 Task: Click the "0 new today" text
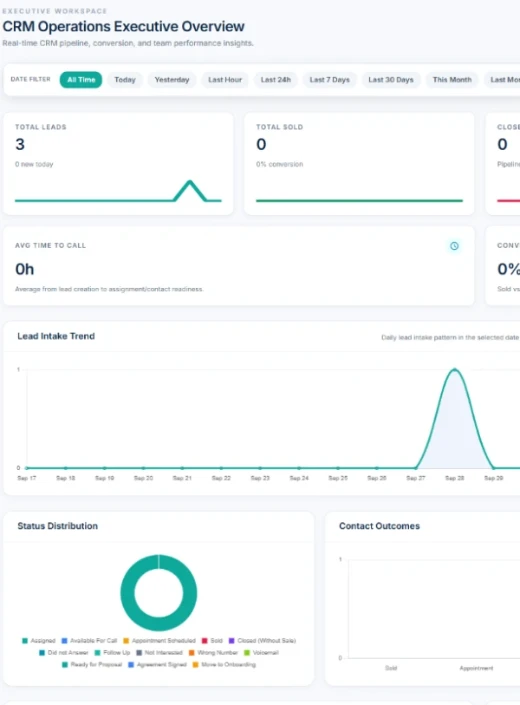pyautogui.click(x=34, y=164)
